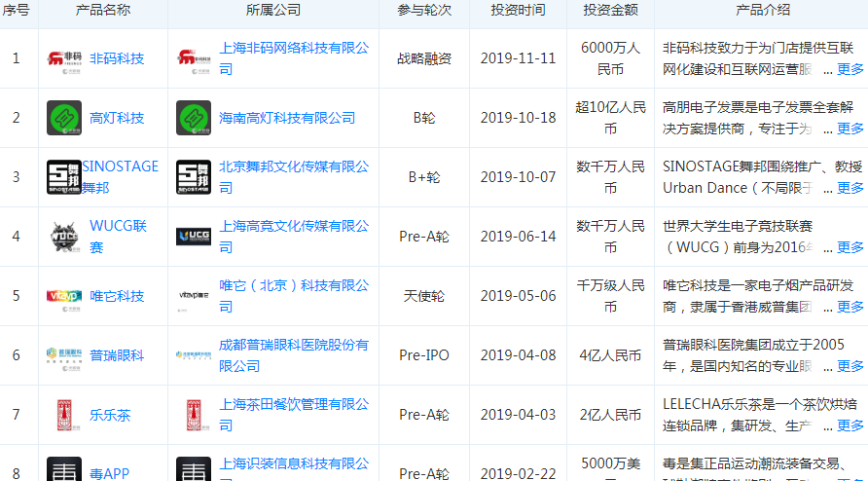
Task: Click the 唯它(北京)科技 company logo
Action: pos(194,298)
